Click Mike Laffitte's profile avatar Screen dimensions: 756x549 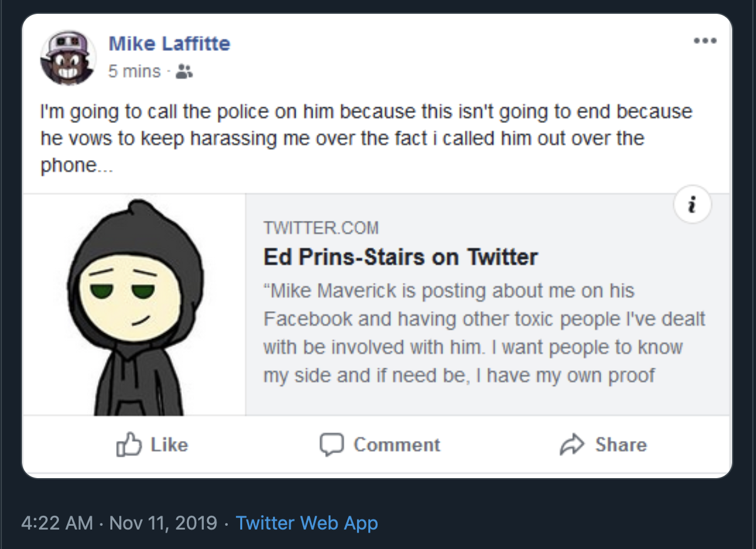click(x=68, y=58)
